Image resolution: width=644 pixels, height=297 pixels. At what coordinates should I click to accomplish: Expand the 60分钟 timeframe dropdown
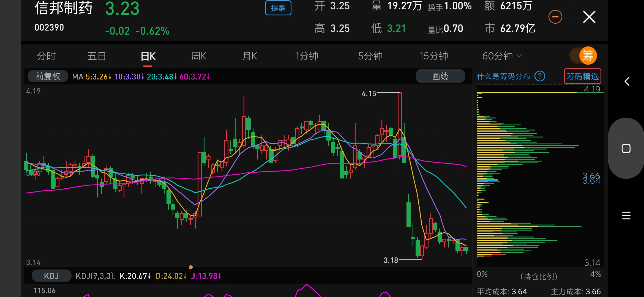[502, 56]
